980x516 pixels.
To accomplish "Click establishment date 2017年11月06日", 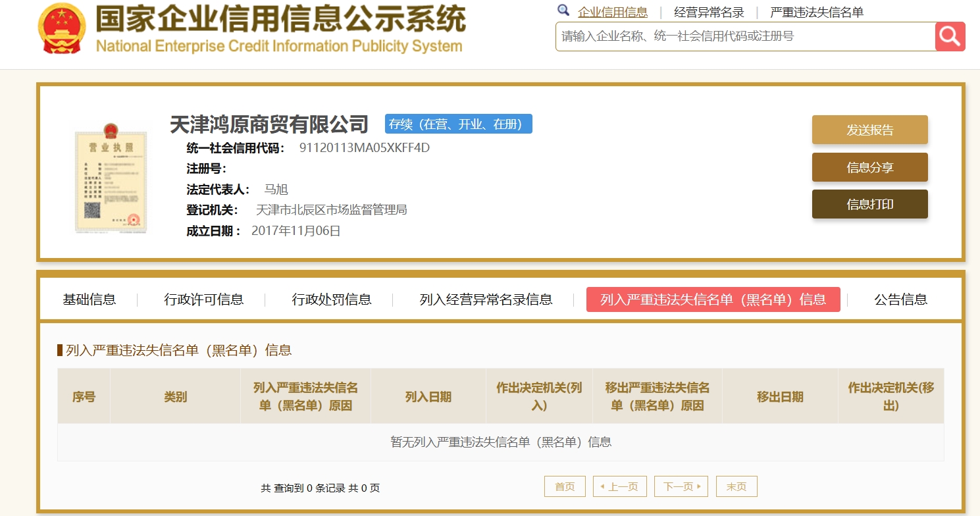I will [x=296, y=231].
